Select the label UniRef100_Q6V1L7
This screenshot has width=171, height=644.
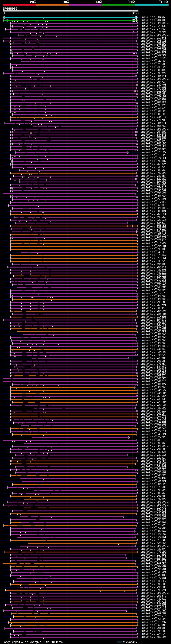[153, 323]
